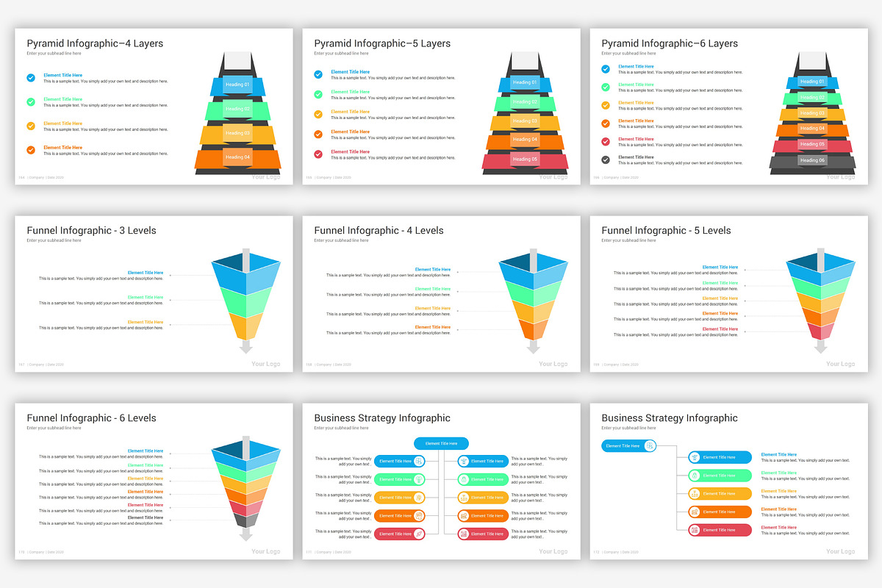This screenshot has width=882, height=588.
Task: Click the icon in left blue pill, middle strategy slide
Action: click(x=418, y=461)
